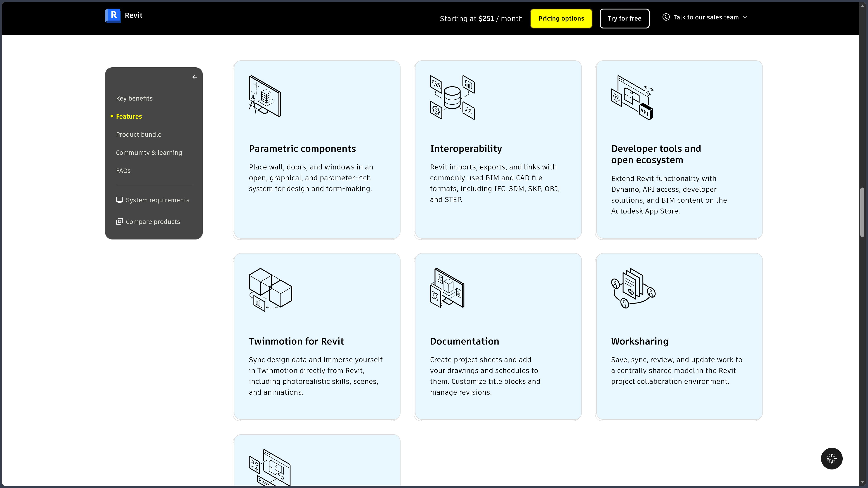Jump to Product bundle section
This screenshot has width=868, height=488.
point(139,134)
